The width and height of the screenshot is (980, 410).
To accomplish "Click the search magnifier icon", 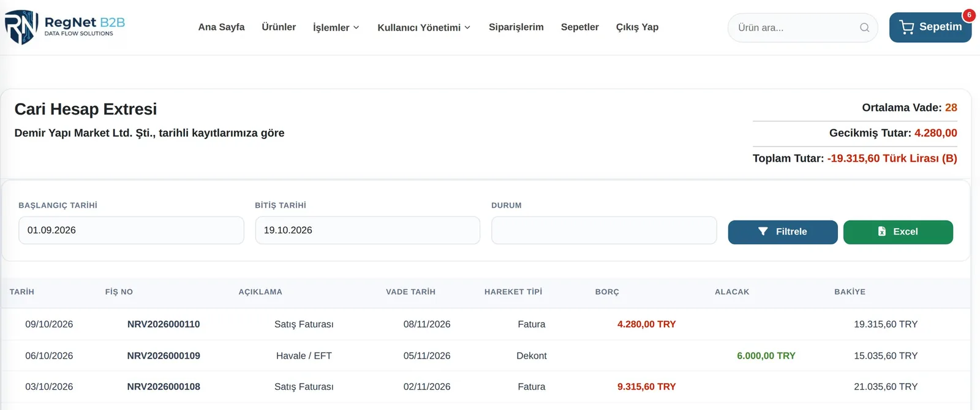I will (864, 28).
